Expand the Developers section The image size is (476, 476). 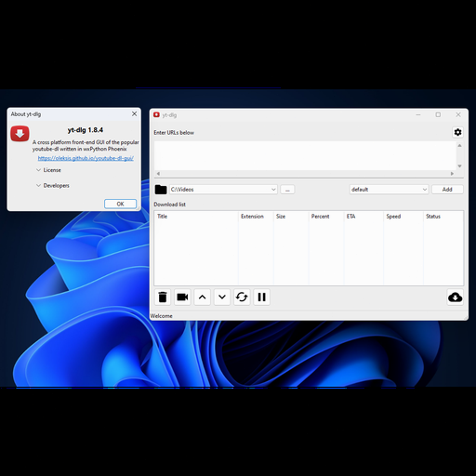[x=53, y=185]
